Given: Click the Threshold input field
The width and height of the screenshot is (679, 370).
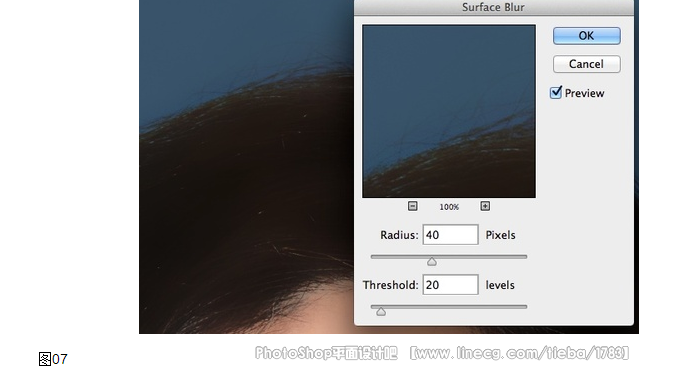Looking at the screenshot, I should (x=450, y=285).
